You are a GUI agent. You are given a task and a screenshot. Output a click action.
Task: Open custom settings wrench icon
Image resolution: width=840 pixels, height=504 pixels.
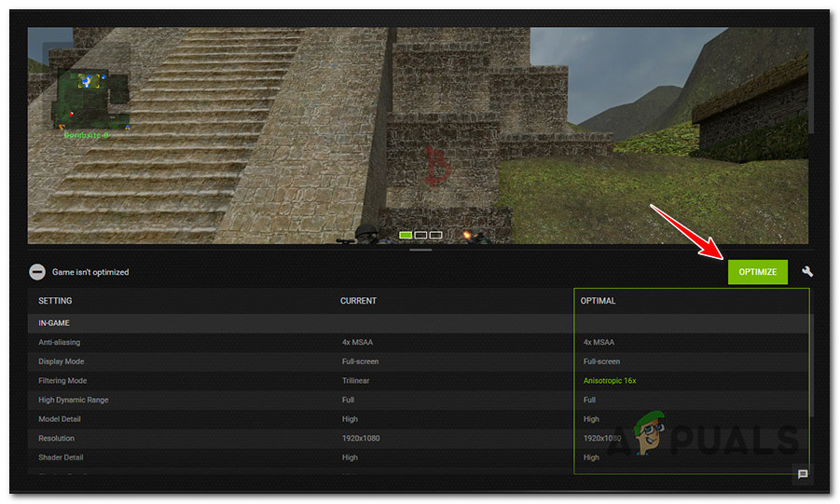806,271
